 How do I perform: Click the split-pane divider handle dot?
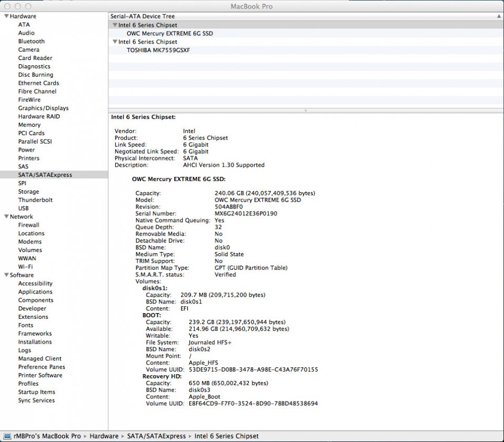tap(306, 110)
